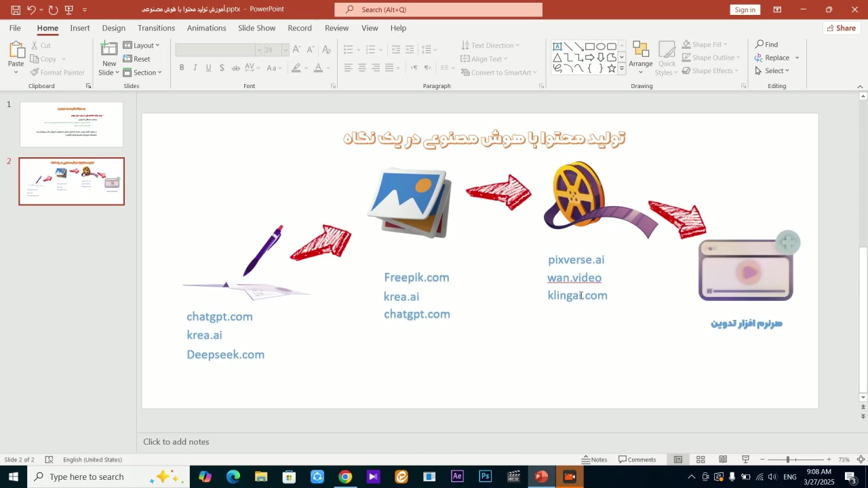This screenshot has width=868, height=488.
Task: Click Decrease Font Size icon
Action: click(311, 49)
